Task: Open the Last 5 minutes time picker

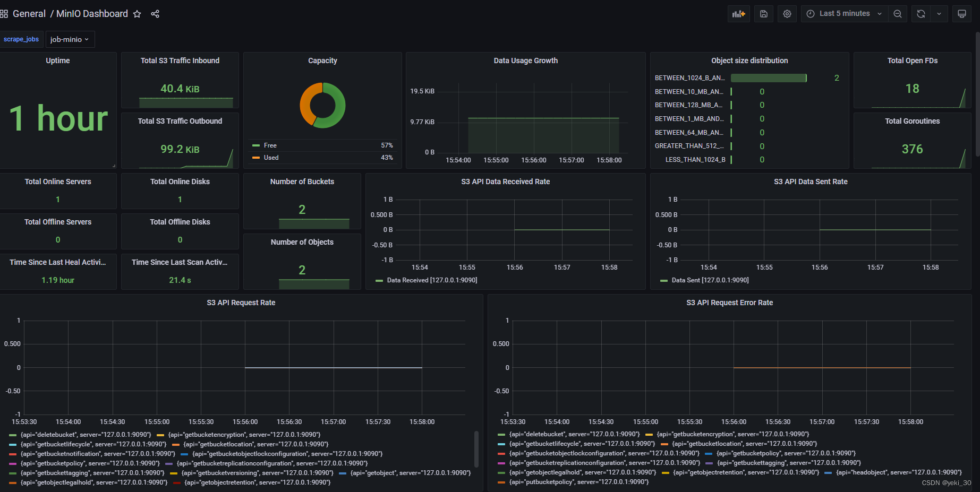Action: pyautogui.click(x=845, y=14)
